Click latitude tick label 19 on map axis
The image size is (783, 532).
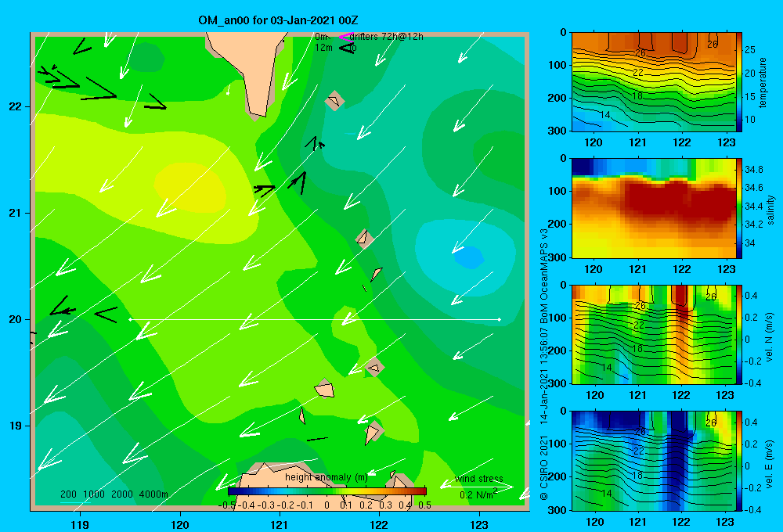(x=16, y=426)
